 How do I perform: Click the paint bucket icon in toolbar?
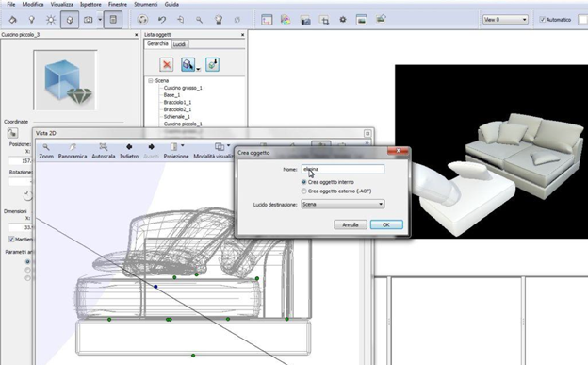13,20
